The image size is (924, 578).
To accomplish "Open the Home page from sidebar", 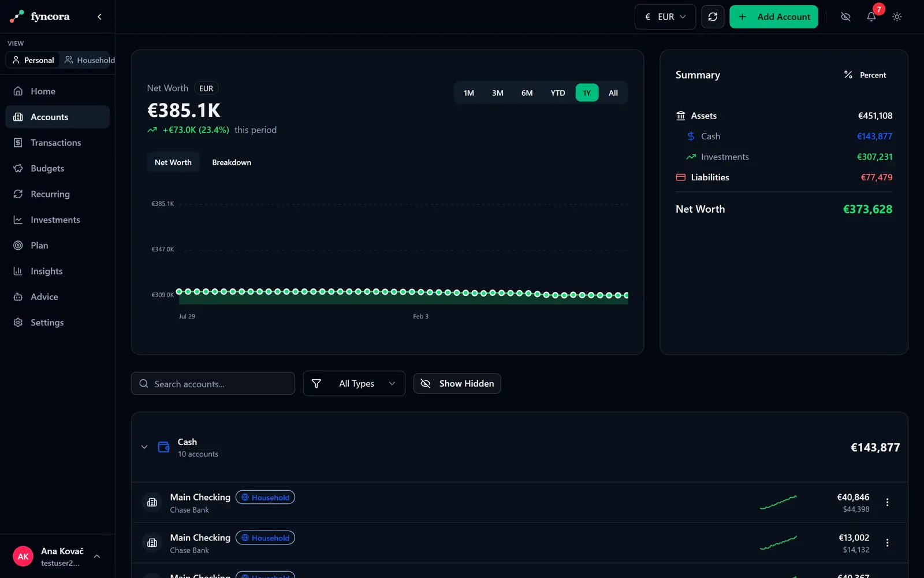I will 57,91.
